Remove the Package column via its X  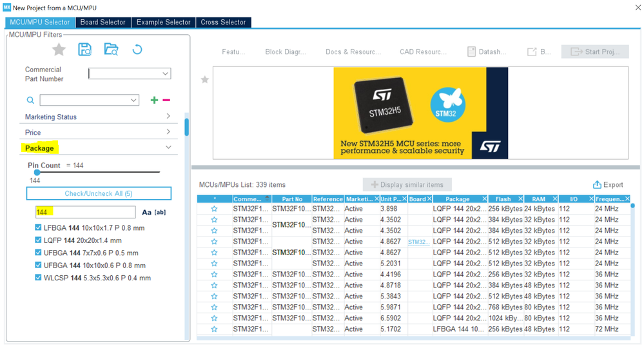click(484, 199)
